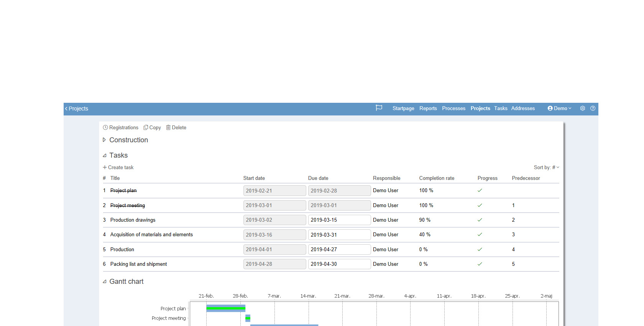Click the Predecessor column header
Screen dimensions: 644x326
(x=526, y=178)
